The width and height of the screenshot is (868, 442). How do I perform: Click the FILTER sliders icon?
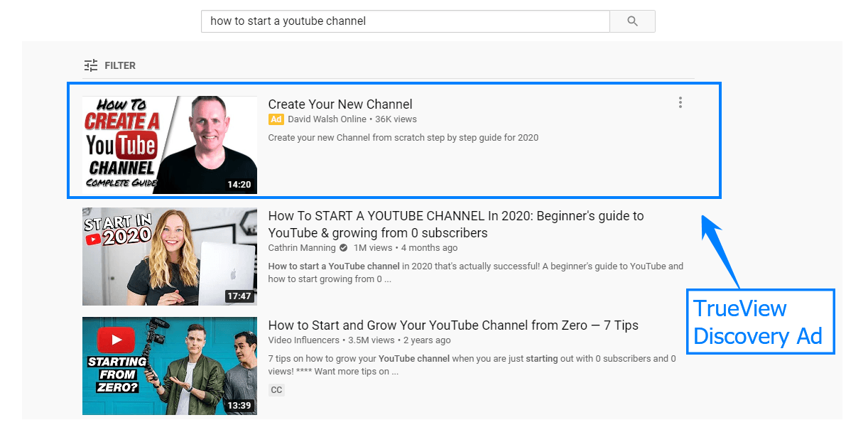pyautogui.click(x=91, y=65)
